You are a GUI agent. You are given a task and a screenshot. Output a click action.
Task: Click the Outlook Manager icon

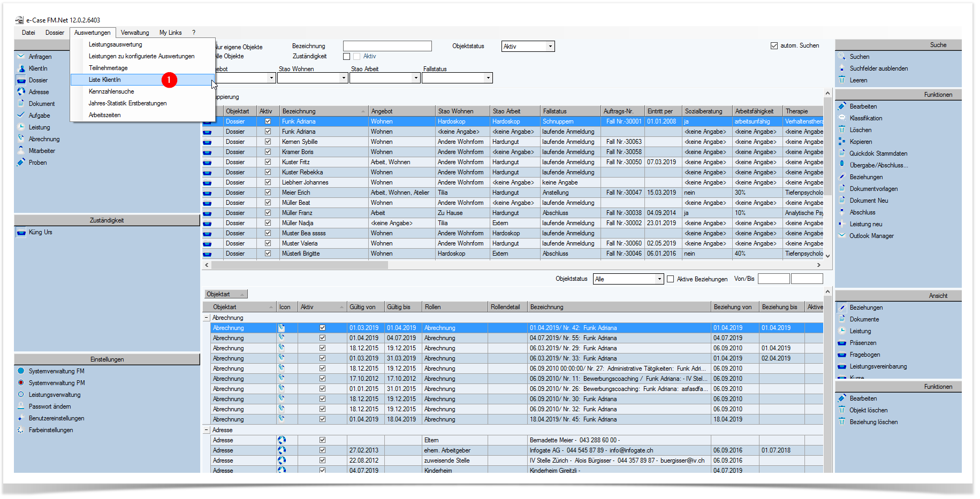tap(842, 235)
